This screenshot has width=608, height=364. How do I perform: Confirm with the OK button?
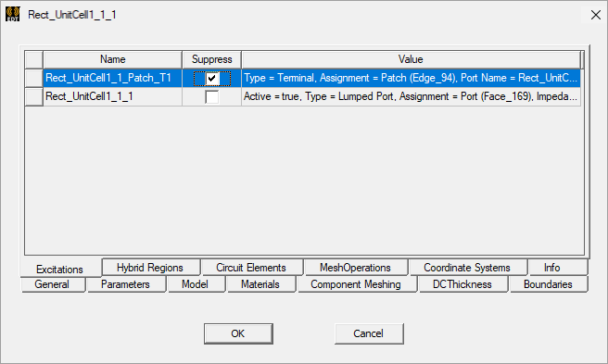[x=238, y=333]
